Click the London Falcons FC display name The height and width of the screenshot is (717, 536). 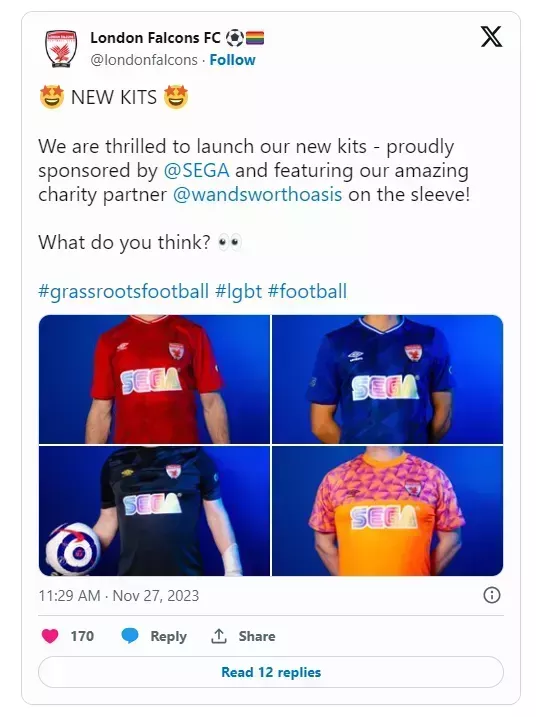155,37
